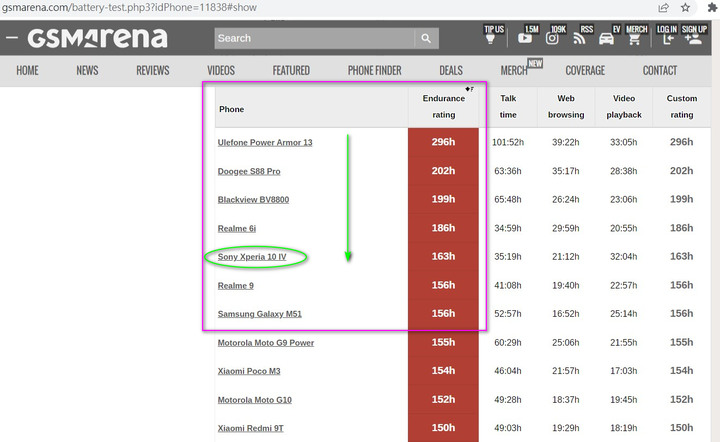This screenshot has width=720, height=442.
Task: Open Samsung Galaxy M51 link
Action: point(259,314)
